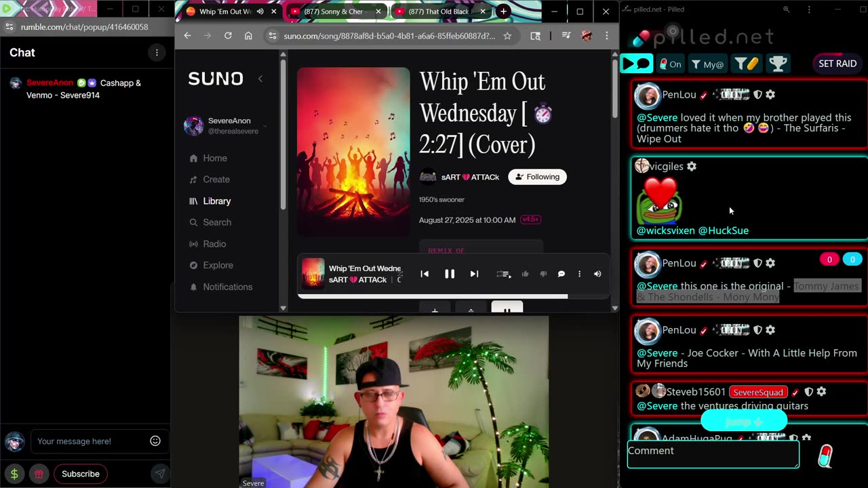
Task: Open settings gear on vicgiles message
Action: point(692,167)
